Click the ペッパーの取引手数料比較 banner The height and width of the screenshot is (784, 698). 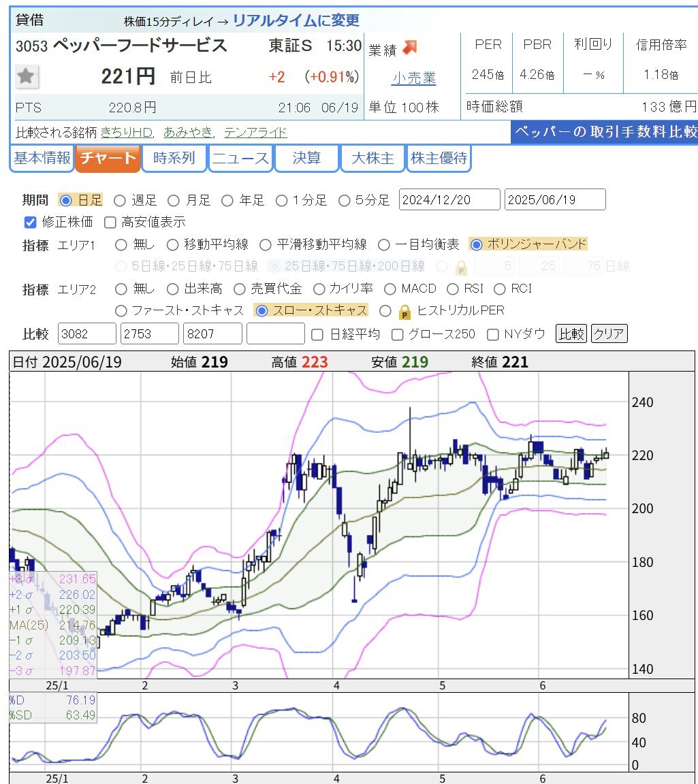[605, 132]
